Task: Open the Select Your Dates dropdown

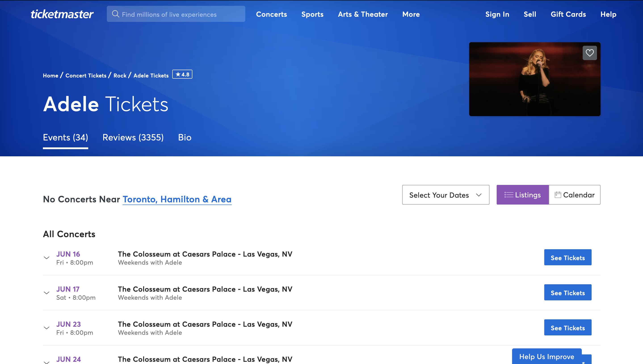Action: click(x=446, y=195)
